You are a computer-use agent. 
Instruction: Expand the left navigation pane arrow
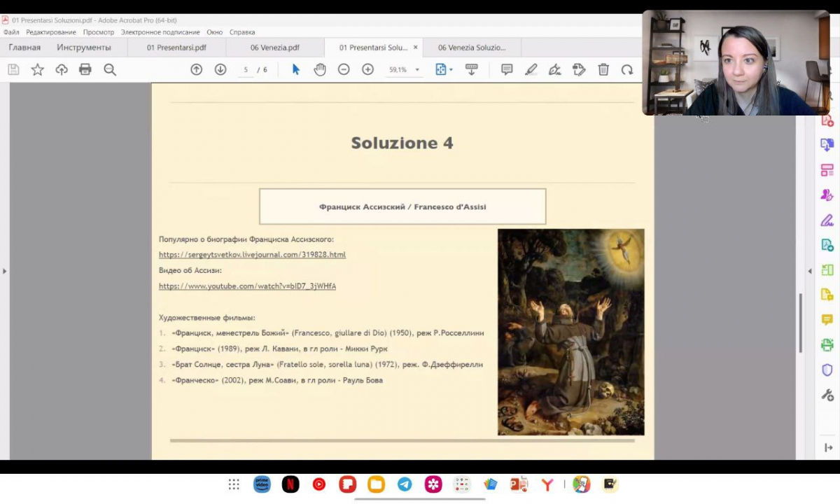[5, 271]
